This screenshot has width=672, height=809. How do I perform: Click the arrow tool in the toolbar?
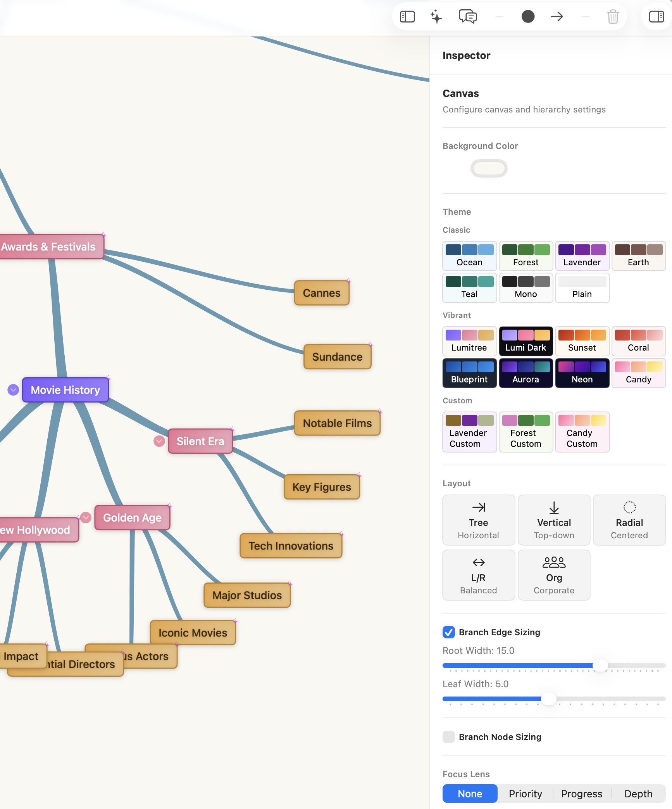pyautogui.click(x=557, y=16)
